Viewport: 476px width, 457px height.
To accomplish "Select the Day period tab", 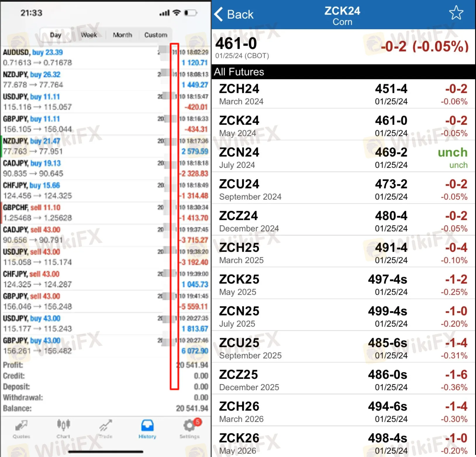I will click(x=56, y=35).
